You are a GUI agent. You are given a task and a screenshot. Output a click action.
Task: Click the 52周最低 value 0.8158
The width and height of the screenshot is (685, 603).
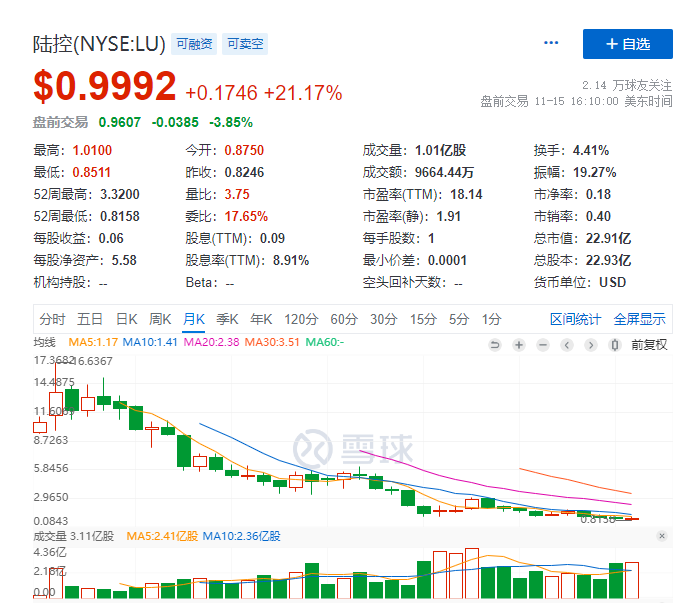[120, 216]
